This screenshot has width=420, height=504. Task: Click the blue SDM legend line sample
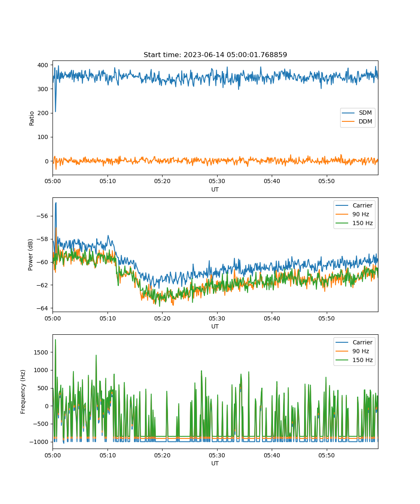349,113
